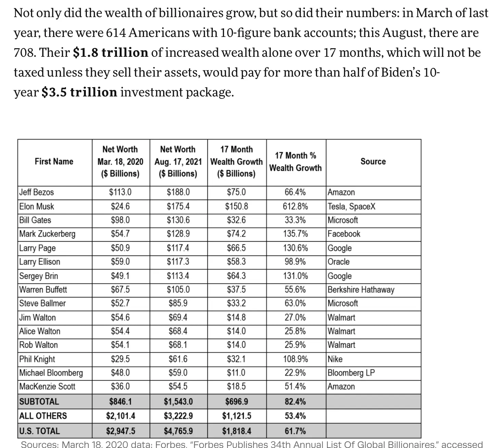498x448 pixels.
Task: Click the "Jeff Bezos" name cell
Action: (37, 192)
